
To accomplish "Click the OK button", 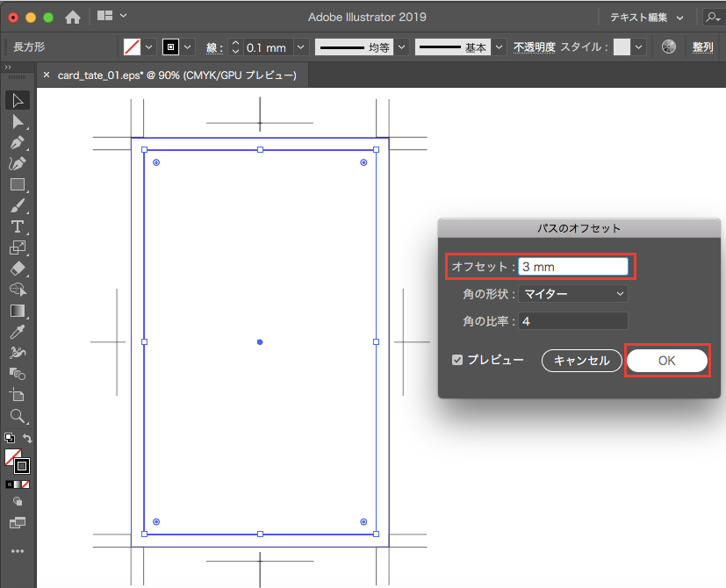I will [667, 361].
